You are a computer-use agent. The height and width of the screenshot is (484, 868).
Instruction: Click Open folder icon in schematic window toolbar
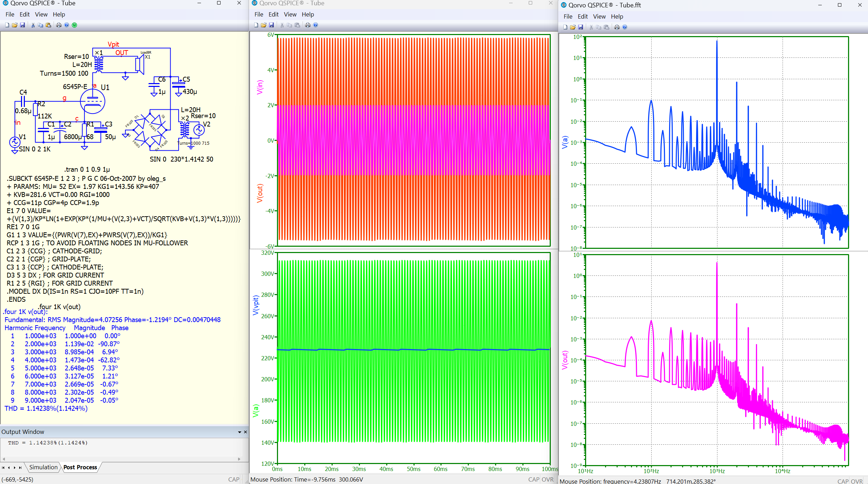coord(15,25)
